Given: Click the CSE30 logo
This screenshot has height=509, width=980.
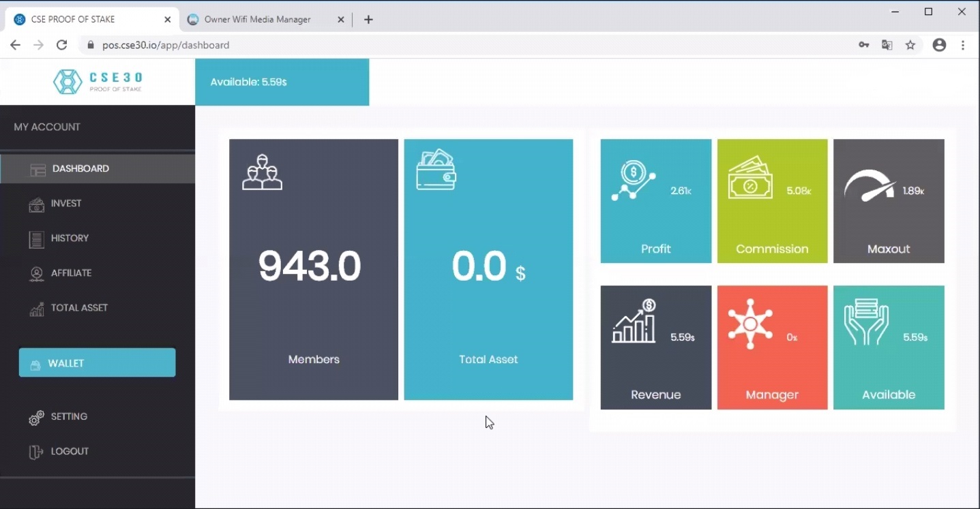Looking at the screenshot, I should click(98, 82).
